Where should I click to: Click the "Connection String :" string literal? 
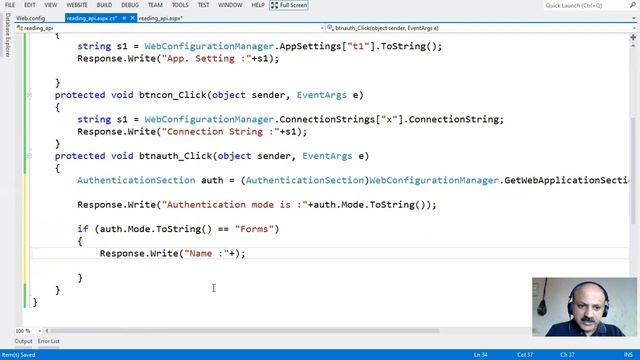point(221,131)
